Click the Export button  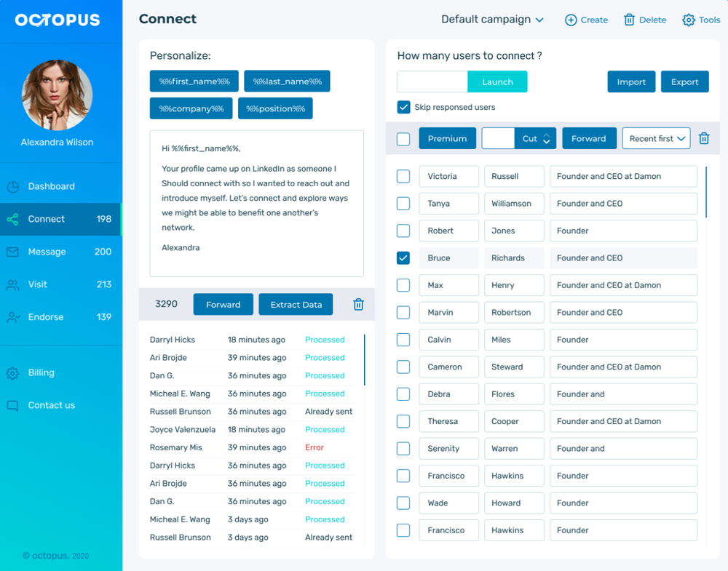[x=685, y=81]
